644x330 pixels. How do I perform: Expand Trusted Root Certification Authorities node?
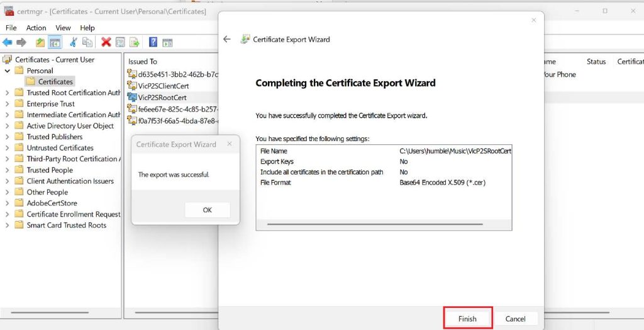(x=8, y=93)
